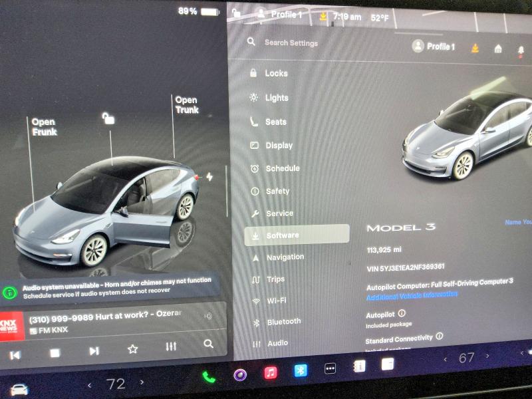The image size is (532, 399).
Task: Tap the media source icon beside song title
Action: [208, 317]
